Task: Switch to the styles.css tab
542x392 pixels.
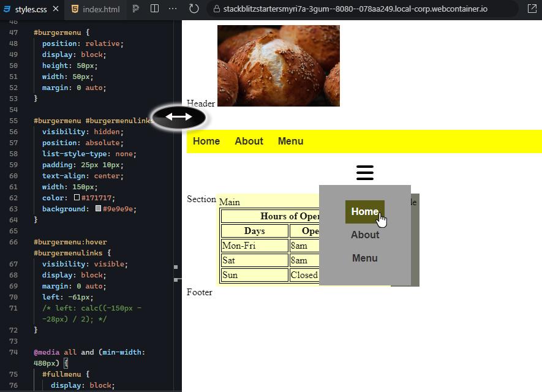Action: click(x=31, y=9)
